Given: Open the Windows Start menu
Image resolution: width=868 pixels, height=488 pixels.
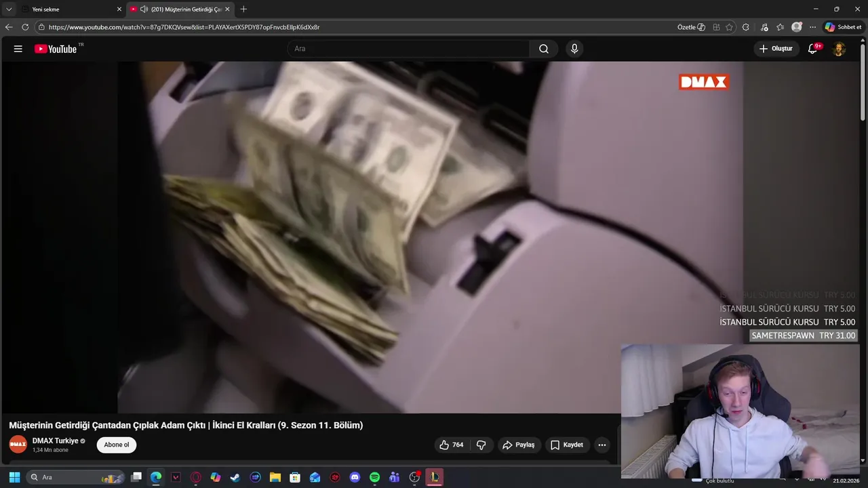Looking at the screenshot, I should [x=14, y=477].
